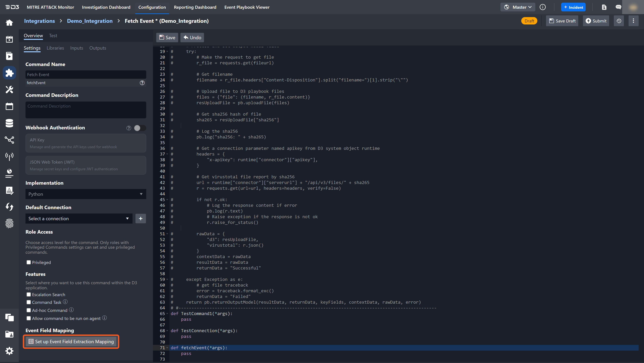Open the Implementation Python dropdown
The width and height of the screenshot is (644, 363).
(86, 194)
